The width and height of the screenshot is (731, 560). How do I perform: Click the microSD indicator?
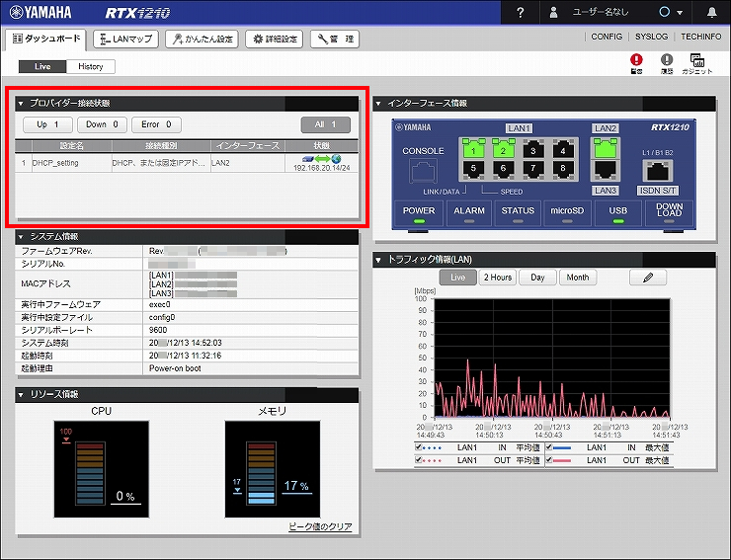[x=567, y=213]
